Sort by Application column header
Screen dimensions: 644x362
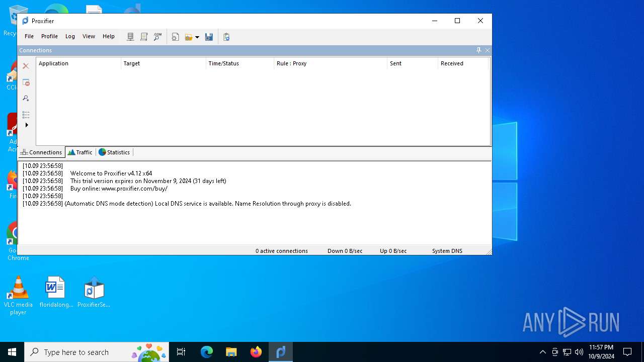78,63
